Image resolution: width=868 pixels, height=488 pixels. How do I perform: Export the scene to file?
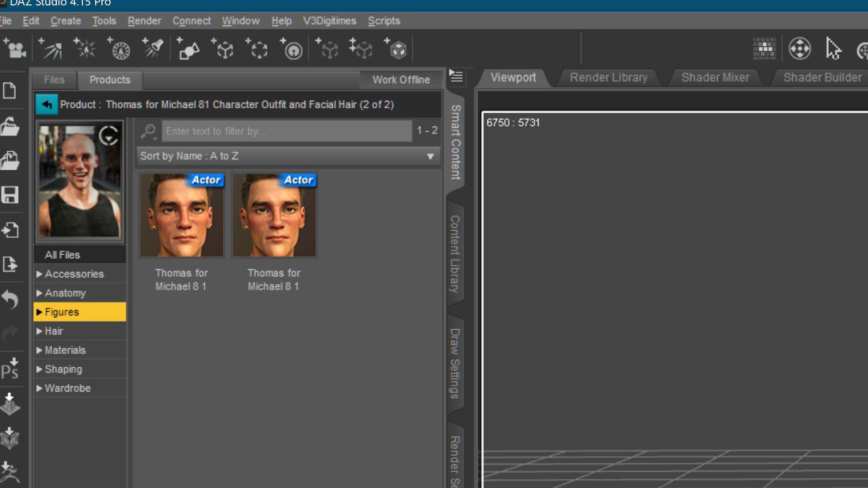(x=10, y=264)
